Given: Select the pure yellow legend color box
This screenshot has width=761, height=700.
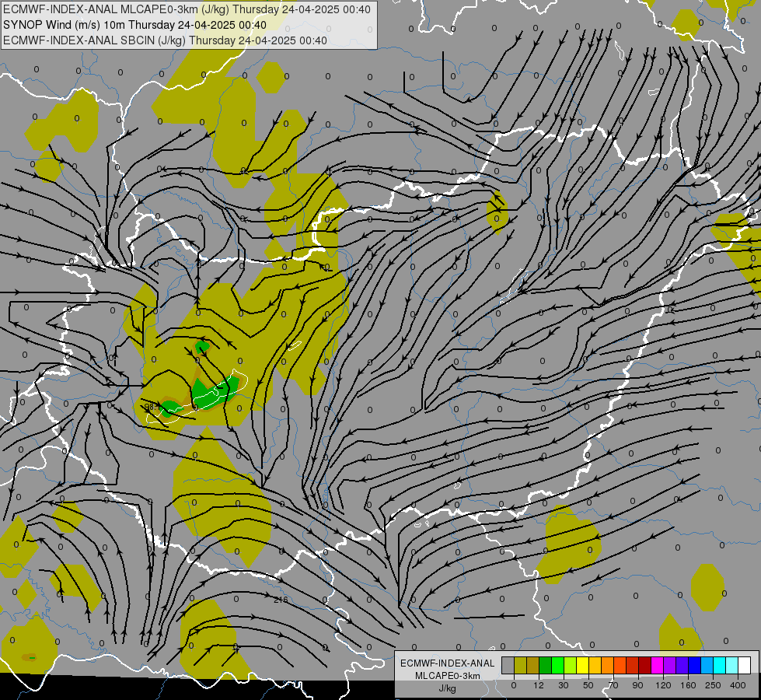Looking at the screenshot, I should (x=583, y=666).
